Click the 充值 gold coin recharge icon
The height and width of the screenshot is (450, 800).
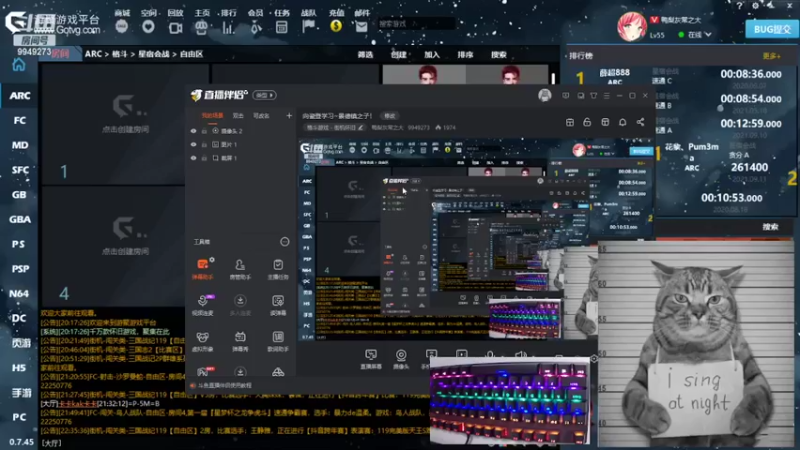(x=336, y=26)
